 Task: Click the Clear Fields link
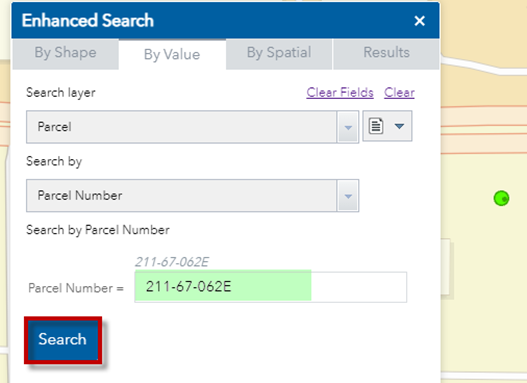[x=340, y=92]
